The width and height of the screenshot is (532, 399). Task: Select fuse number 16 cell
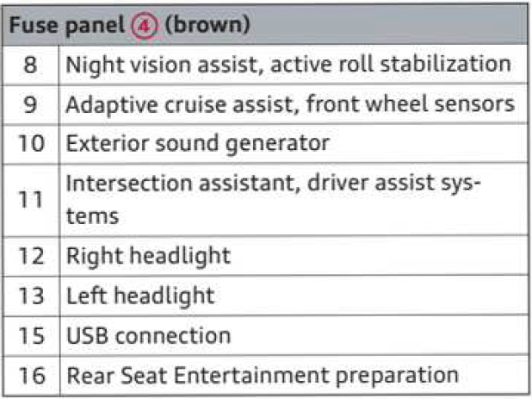click(30, 376)
